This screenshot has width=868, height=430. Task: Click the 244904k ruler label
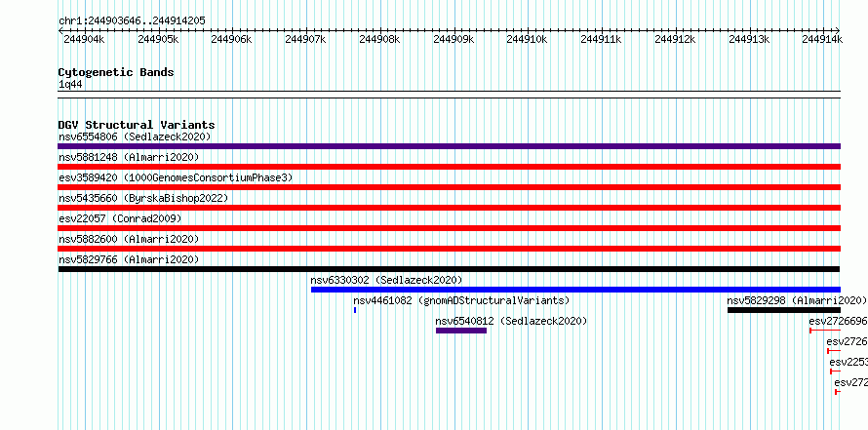pyautogui.click(x=84, y=39)
